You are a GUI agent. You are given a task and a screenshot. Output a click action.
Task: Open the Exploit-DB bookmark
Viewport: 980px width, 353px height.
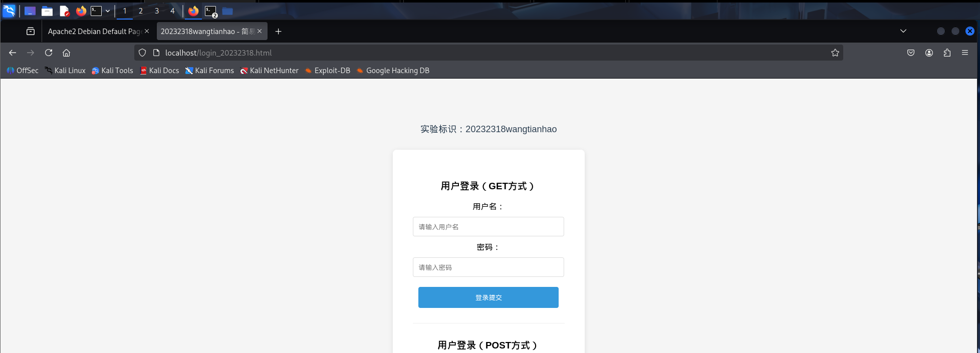pos(327,71)
